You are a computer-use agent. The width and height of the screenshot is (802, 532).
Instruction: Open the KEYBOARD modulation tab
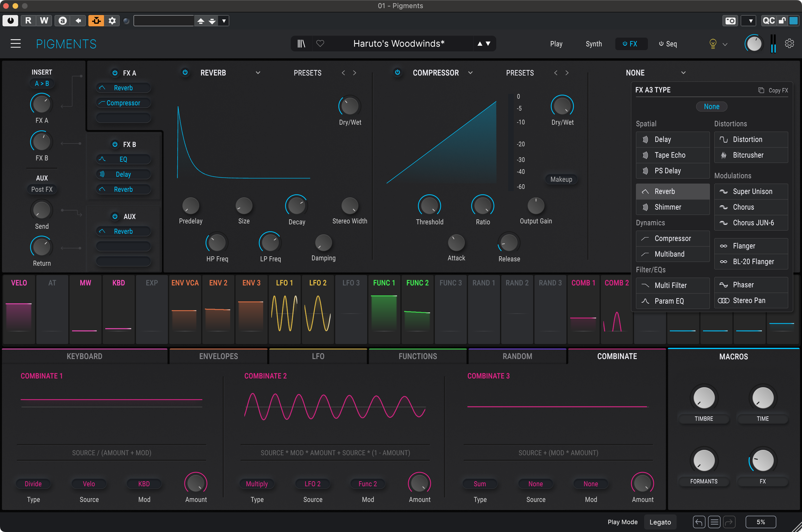pyautogui.click(x=85, y=356)
